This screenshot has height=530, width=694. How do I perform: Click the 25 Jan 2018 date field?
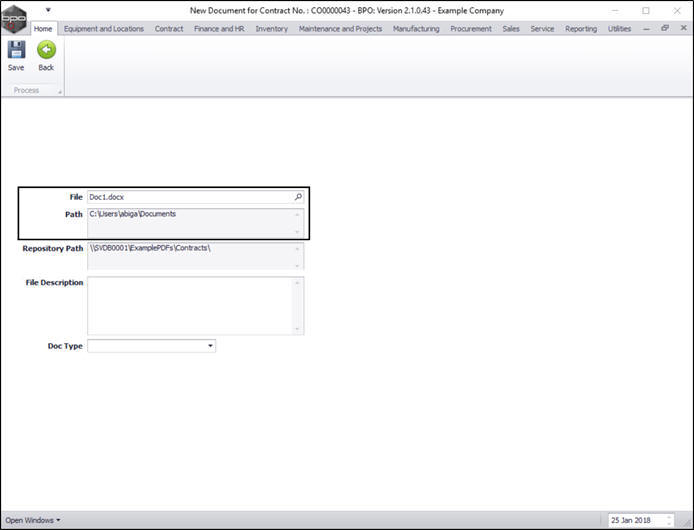coord(640,520)
